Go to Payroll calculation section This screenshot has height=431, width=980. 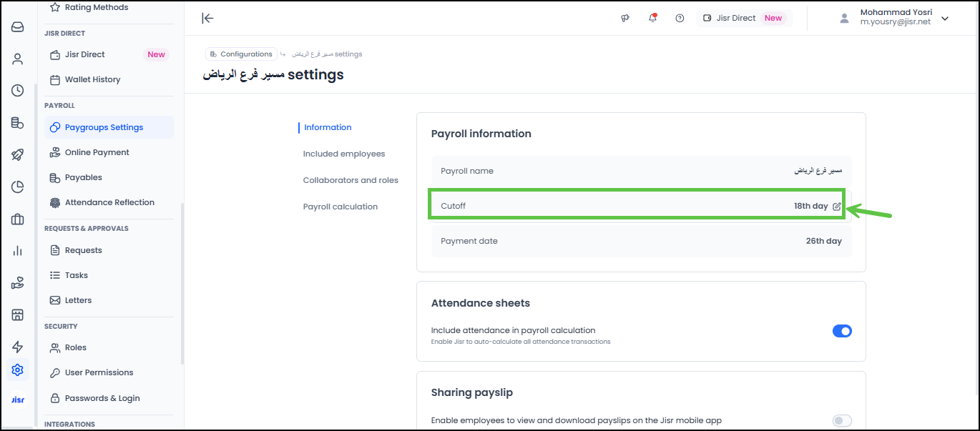coord(340,207)
